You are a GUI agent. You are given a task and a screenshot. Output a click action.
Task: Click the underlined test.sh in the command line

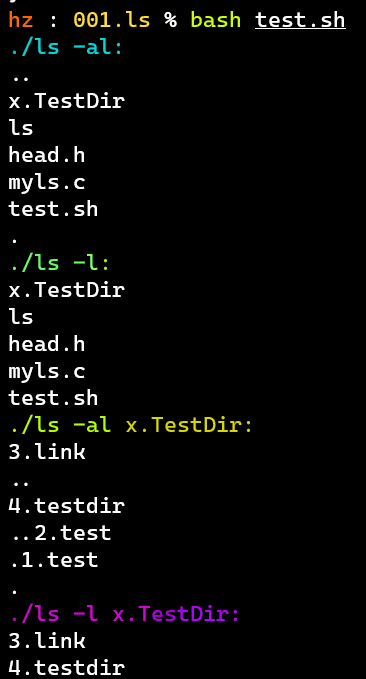pyautogui.click(x=300, y=20)
